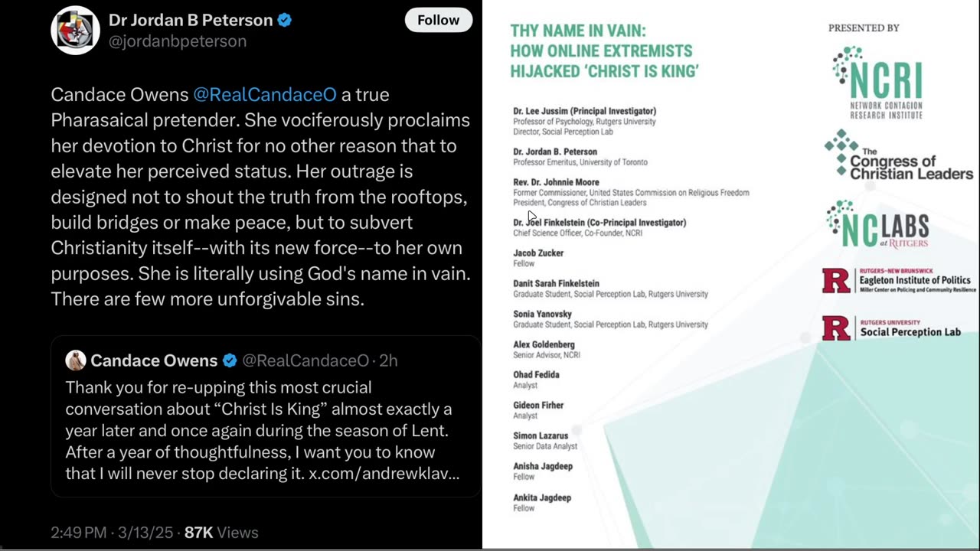Click the NC Labs at Rutgers logo
This screenshot has height=551, width=980.
point(878,224)
